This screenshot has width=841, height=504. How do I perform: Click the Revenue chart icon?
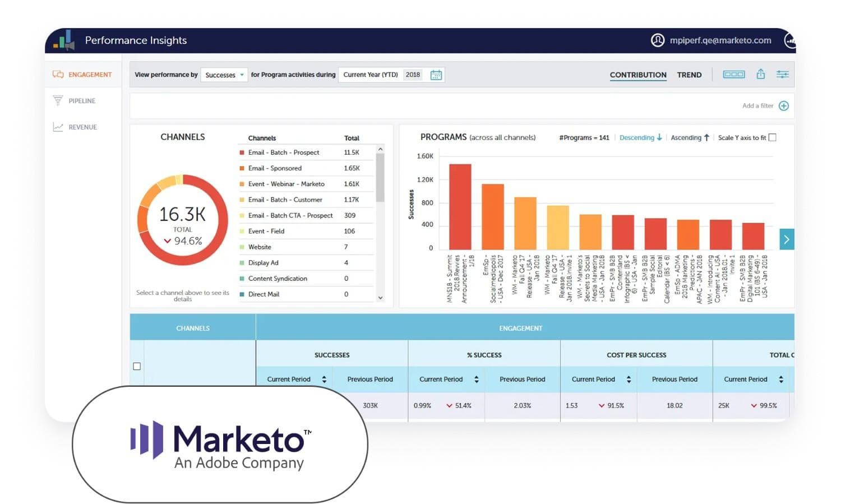point(58,127)
